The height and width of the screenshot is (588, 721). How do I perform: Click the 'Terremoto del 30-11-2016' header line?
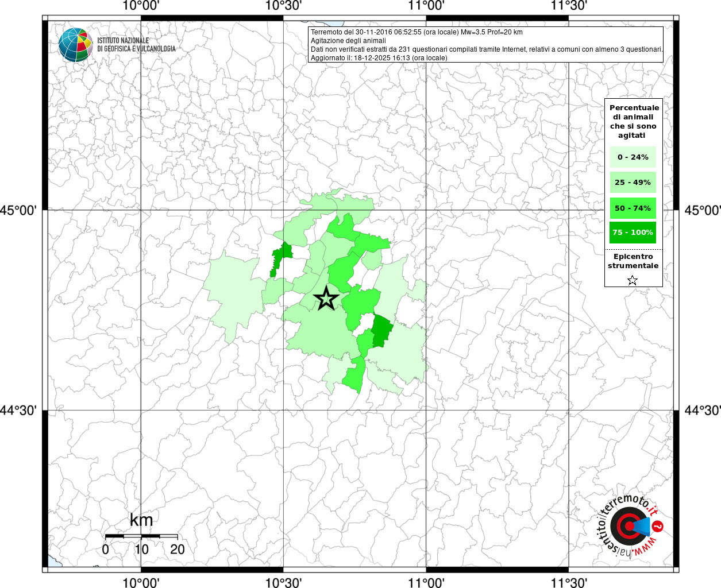[417, 32]
